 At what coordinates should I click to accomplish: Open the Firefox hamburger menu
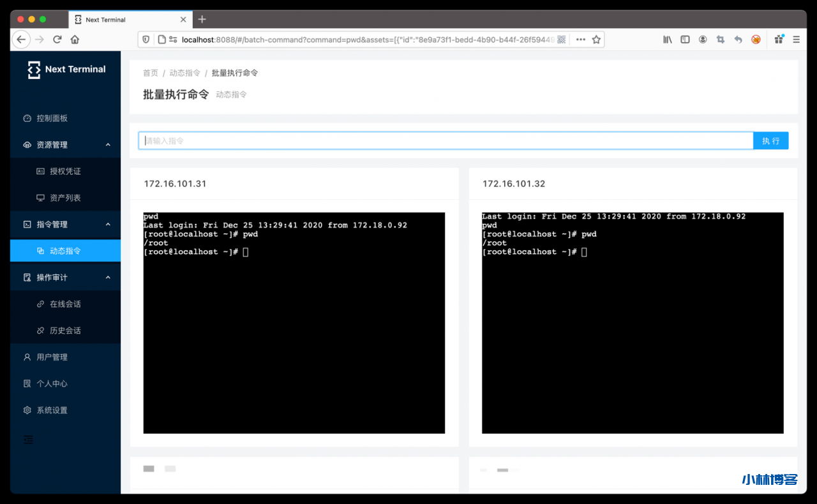(796, 40)
